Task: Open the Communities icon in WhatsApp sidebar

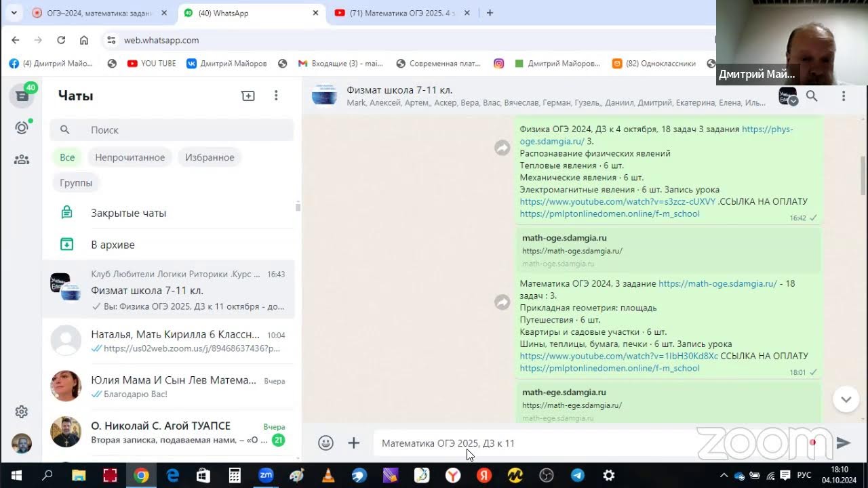Action: (x=22, y=160)
